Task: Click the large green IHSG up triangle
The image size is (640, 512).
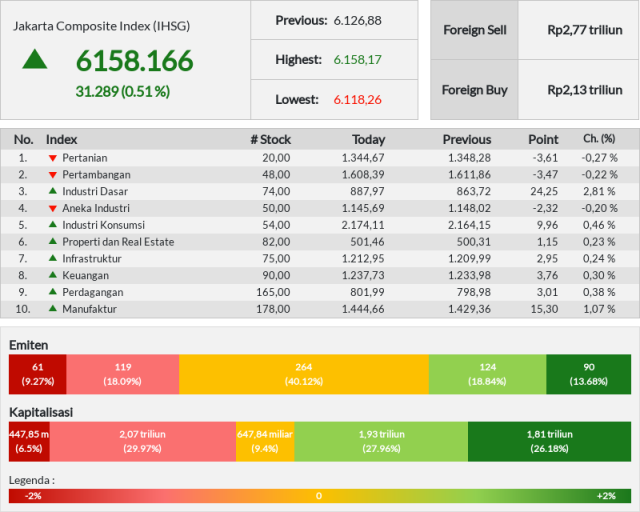Action: coord(35,59)
